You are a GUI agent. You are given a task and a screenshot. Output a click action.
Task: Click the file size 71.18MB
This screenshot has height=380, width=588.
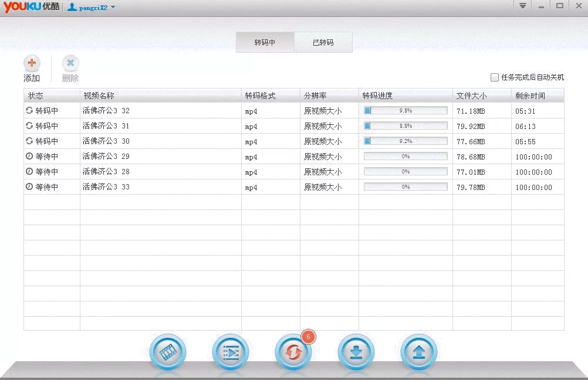(471, 111)
